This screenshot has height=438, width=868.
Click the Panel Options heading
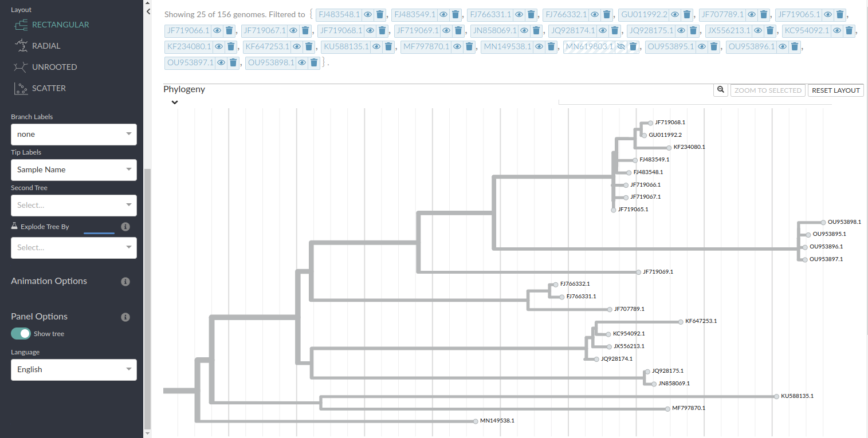coord(40,317)
